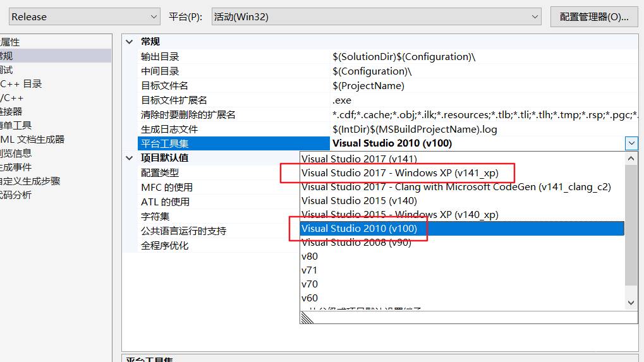Select VC++ 目录 in the left tree
This screenshot has height=362, width=644.
click(x=21, y=84)
